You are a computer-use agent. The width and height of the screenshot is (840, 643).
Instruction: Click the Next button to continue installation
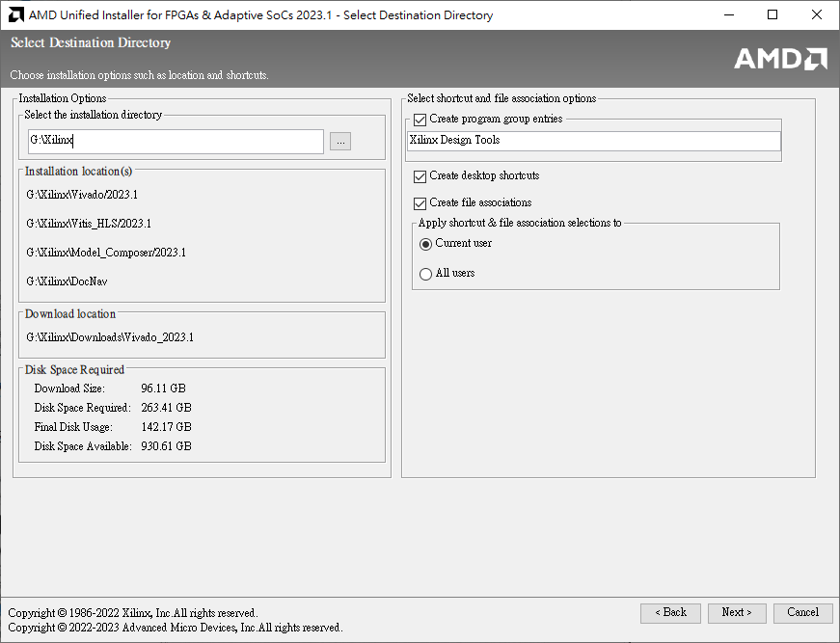pos(736,612)
